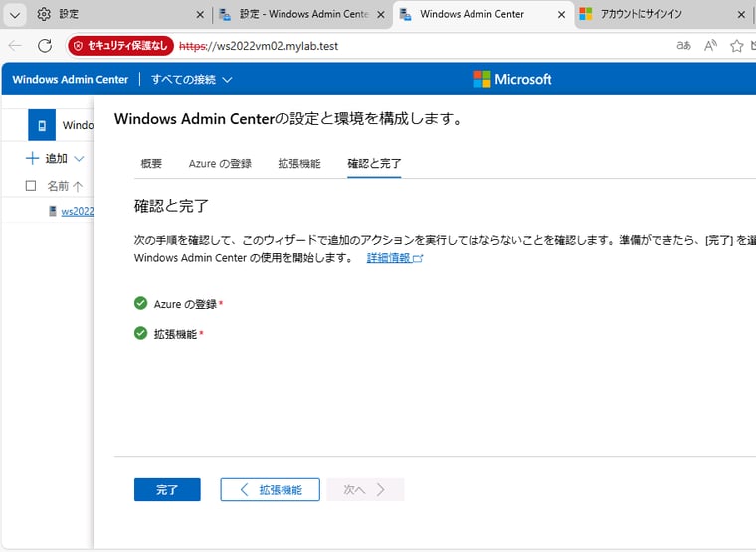Click the blue Windows Admin Center tile icon
Image resolution: width=756 pixels, height=552 pixels.
point(42,125)
